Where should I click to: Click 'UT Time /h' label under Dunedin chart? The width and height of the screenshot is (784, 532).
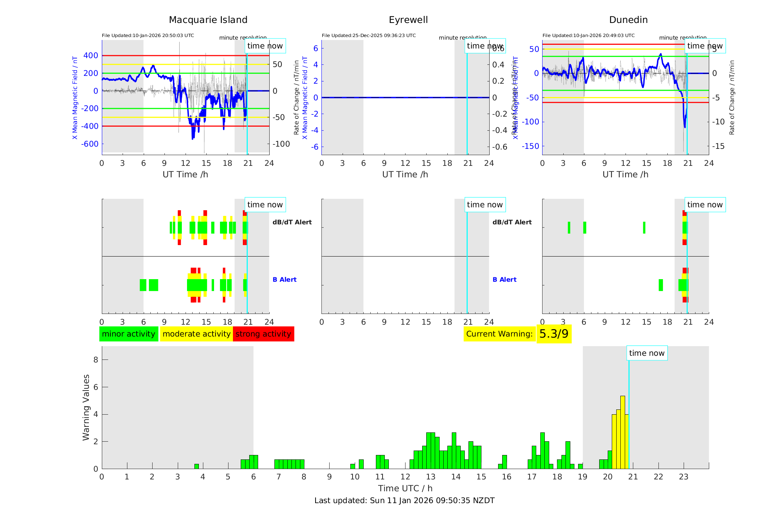(x=625, y=174)
